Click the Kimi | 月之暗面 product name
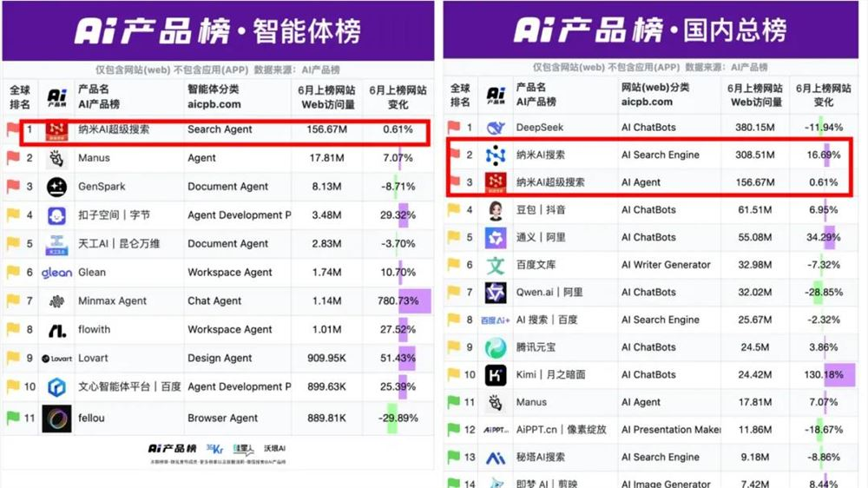 [x=550, y=375]
